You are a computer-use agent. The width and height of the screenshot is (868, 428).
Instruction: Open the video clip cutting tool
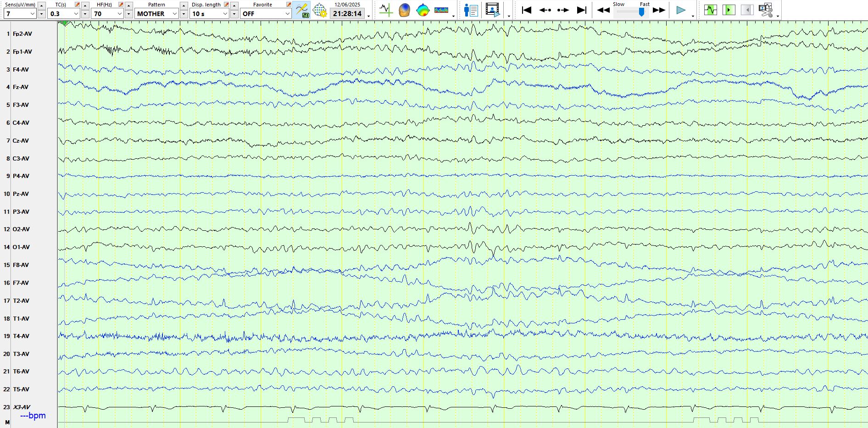(766, 10)
